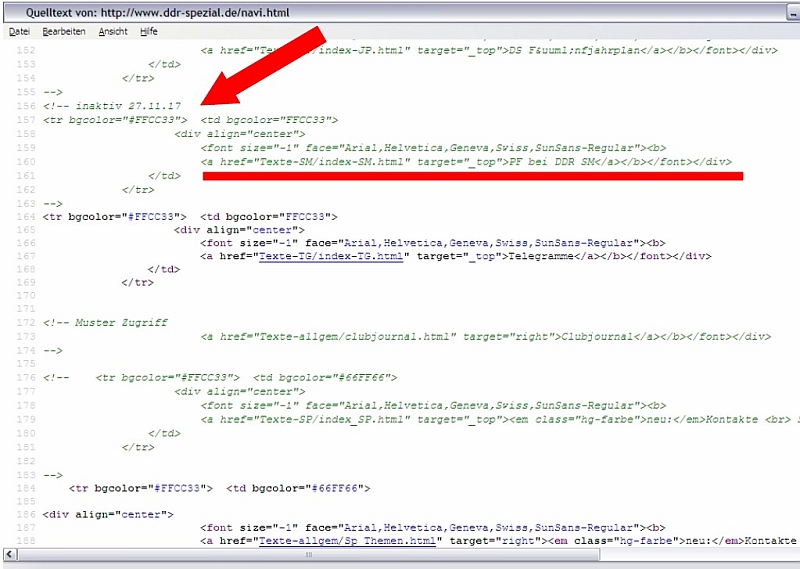Click the left scroll arrow of horizontal scrollbar

pos(9,555)
